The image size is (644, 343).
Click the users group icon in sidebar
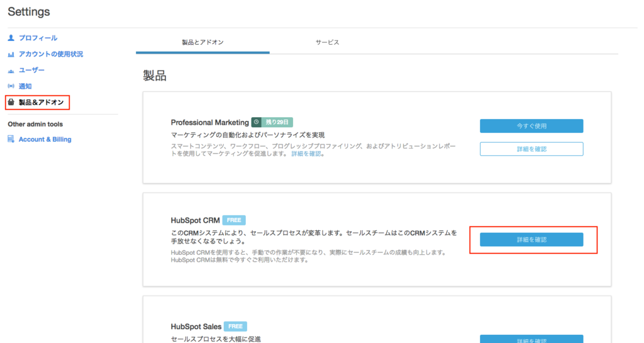tap(11, 70)
